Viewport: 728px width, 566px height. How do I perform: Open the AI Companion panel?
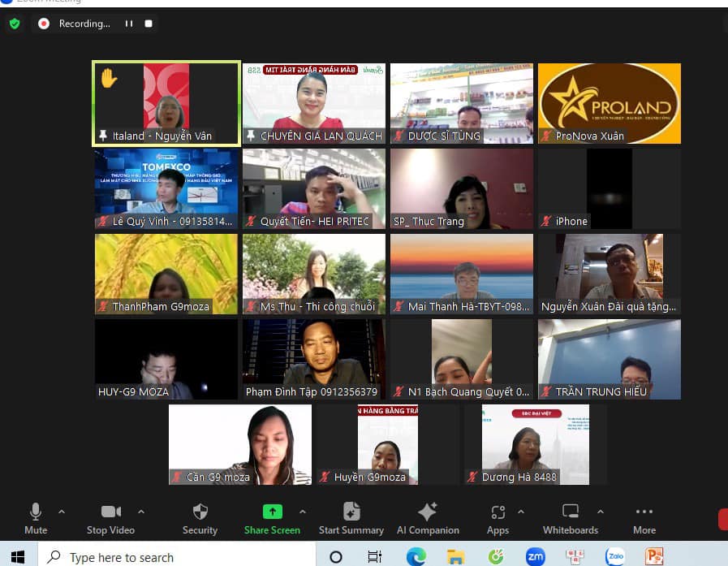tap(428, 518)
